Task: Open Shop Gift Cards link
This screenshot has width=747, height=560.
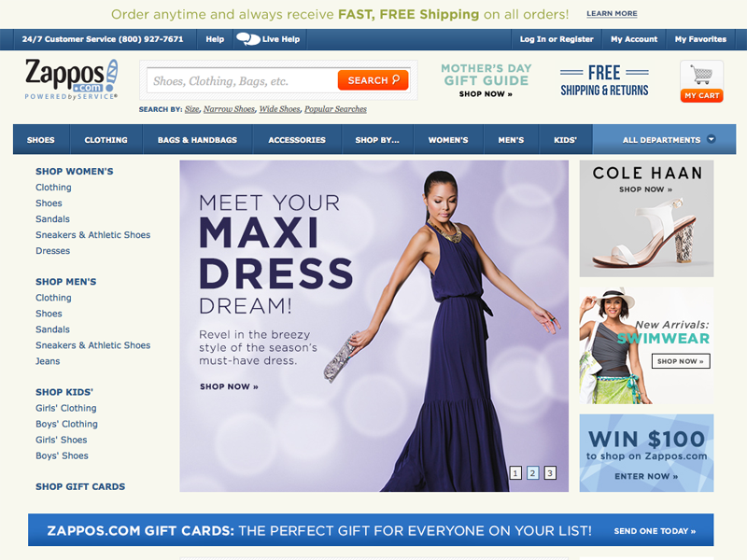Action: point(80,486)
